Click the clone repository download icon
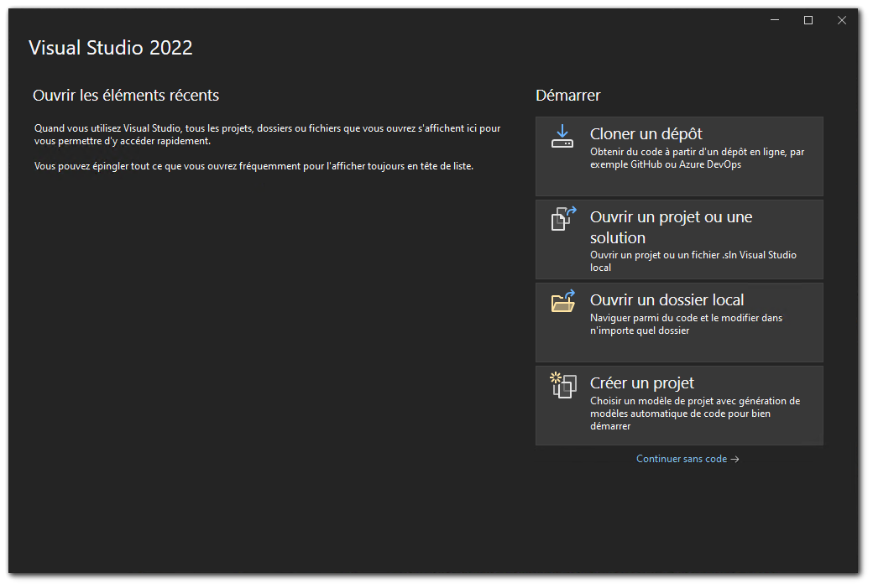 coord(562,137)
